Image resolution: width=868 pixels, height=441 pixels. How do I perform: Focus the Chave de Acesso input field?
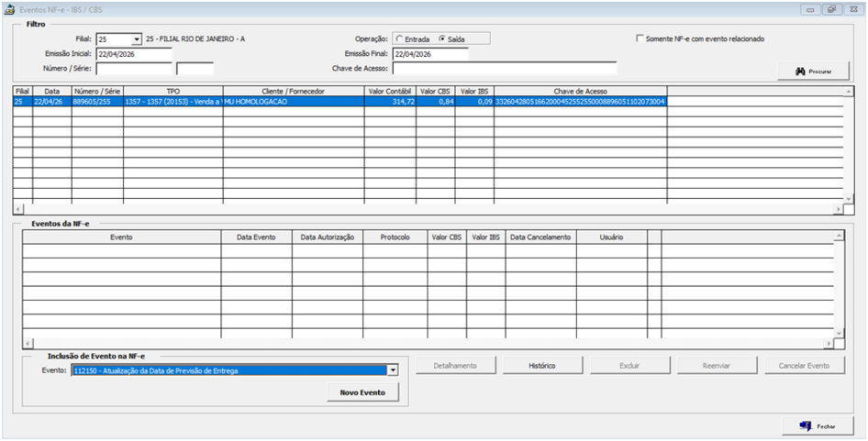504,69
